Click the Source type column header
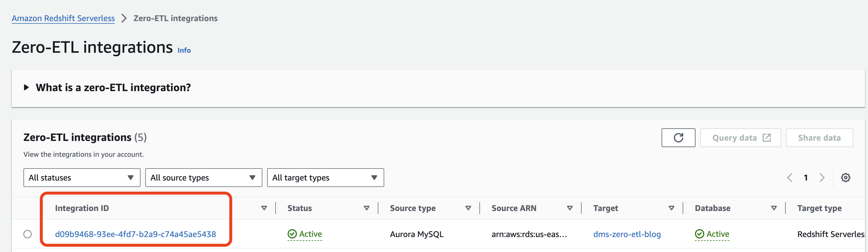This screenshot has width=868, height=252. (x=412, y=208)
